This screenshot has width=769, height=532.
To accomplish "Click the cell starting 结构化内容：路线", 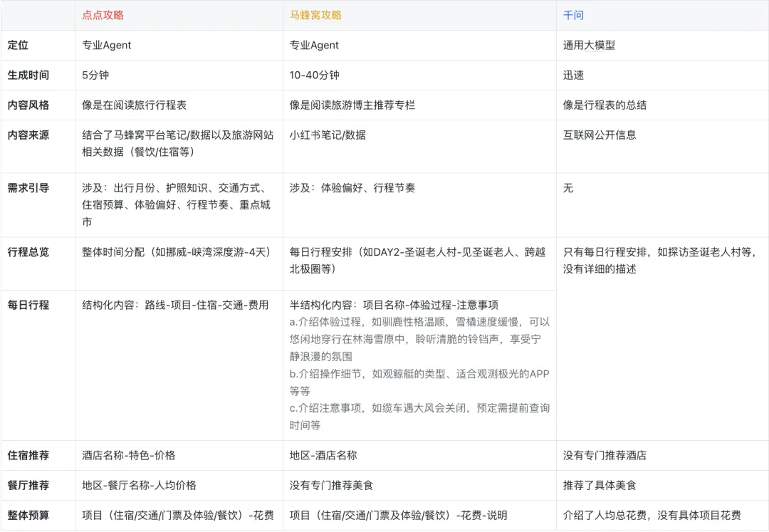I will point(175,305).
